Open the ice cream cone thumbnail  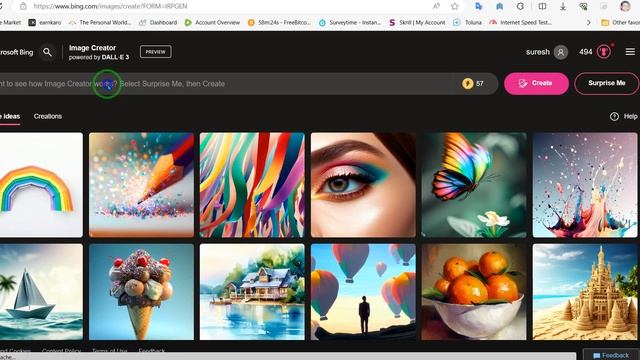(141, 292)
